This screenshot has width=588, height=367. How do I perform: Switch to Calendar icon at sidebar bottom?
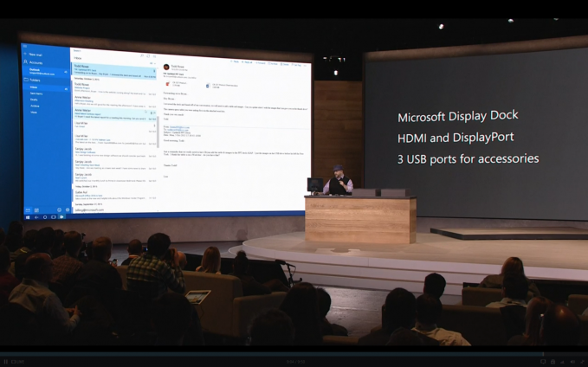[x=36, y=210]
